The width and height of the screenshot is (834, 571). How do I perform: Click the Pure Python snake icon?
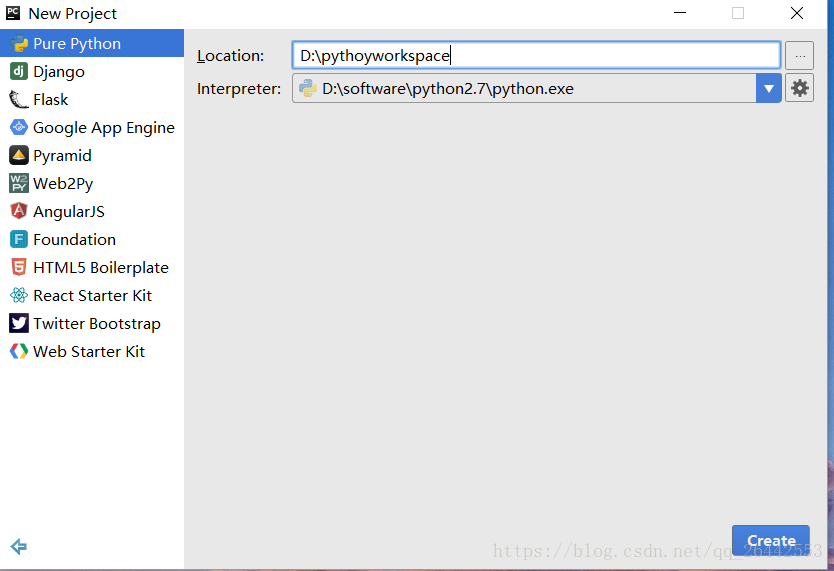tap(19, 44)
